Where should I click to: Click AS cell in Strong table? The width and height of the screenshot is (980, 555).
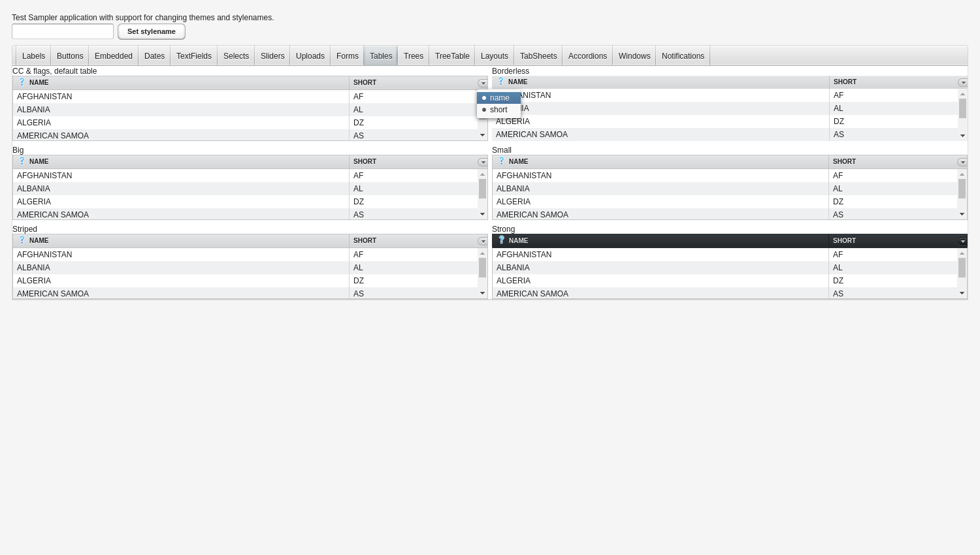click(x=892, y=293)
